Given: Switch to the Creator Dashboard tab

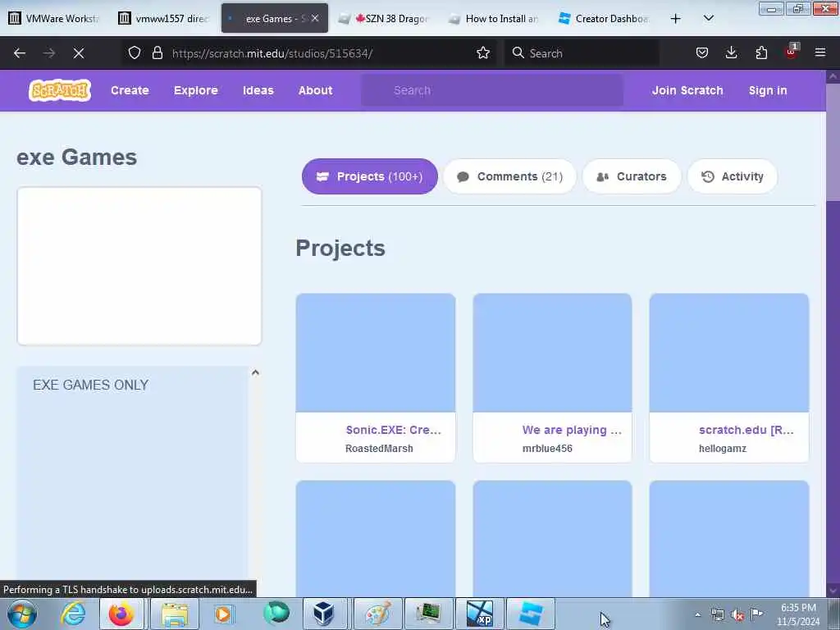Looking at the screenshot, I should pos(603,18).
